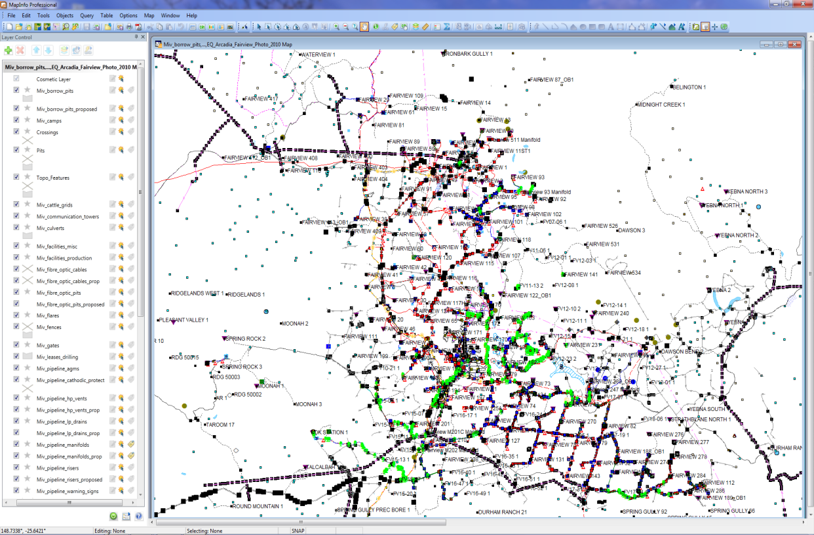Open the Map menu
Screen dimensions: 814x535
pyautogui.click(x=149, y=16)
